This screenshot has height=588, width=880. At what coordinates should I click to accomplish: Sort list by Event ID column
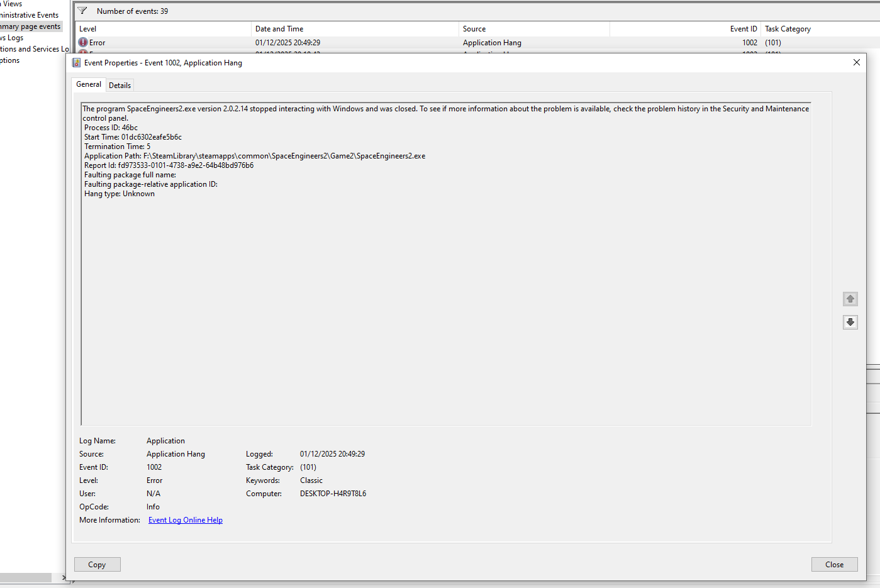tap(685, 29)
